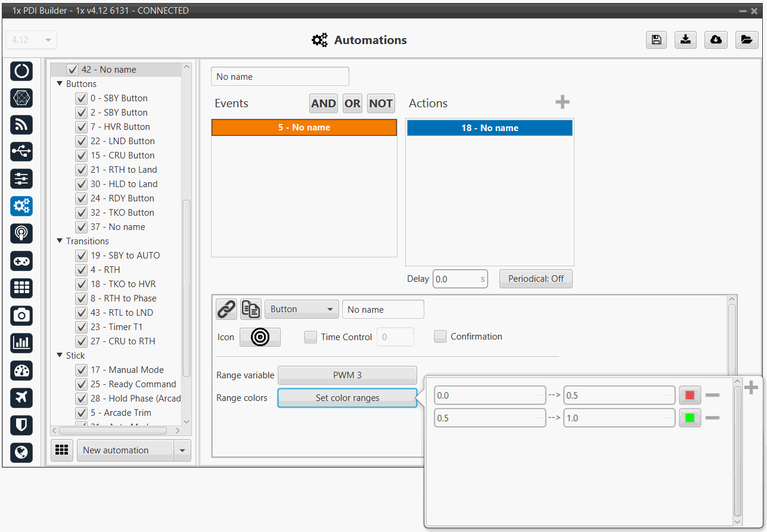The image size is (767, 532).
Task: Open the camera section in sidebar
Action: tap(21, 315)
